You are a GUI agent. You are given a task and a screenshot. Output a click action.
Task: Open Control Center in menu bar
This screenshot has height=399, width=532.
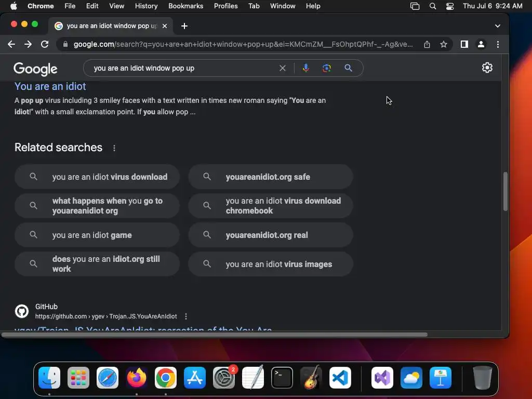(450, 6)
